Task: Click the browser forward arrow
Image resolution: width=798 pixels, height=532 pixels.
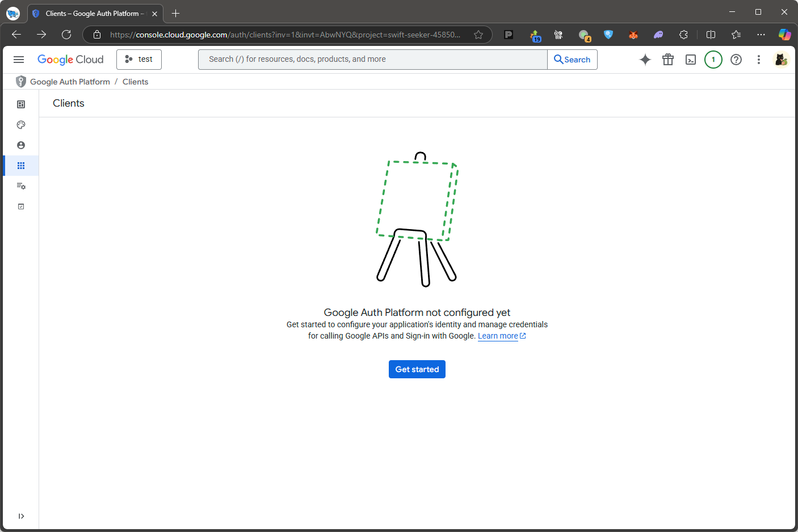Action: coord(41,35)
